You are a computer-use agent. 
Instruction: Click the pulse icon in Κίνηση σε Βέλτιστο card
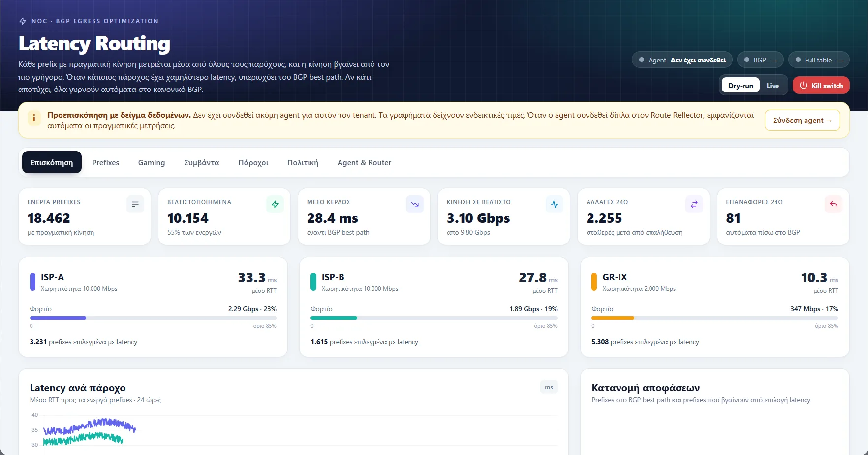coord(555,204)
